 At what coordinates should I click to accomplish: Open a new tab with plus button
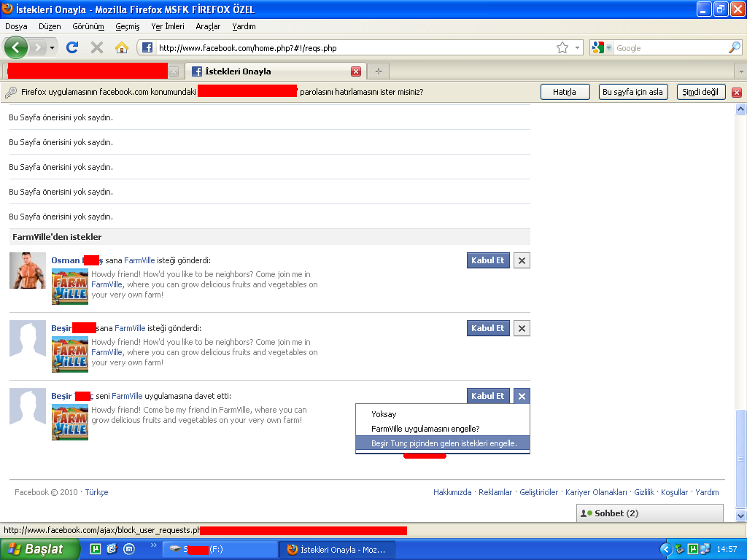(x=379, y=71)
